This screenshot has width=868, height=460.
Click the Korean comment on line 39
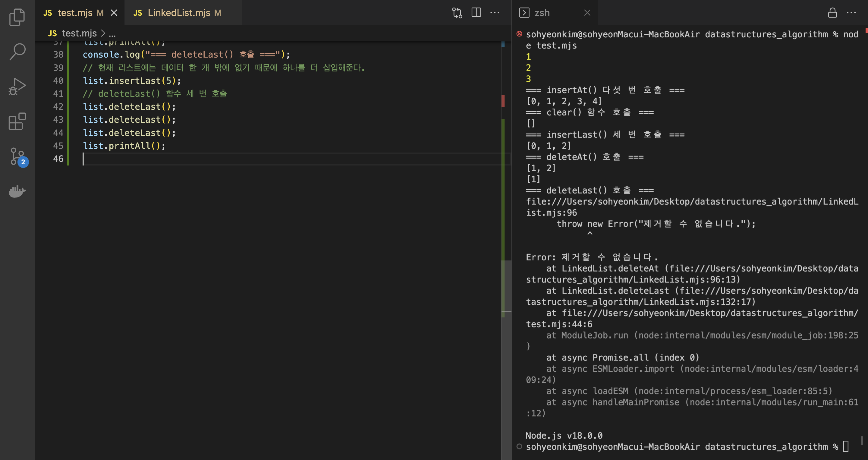point(224,68)
